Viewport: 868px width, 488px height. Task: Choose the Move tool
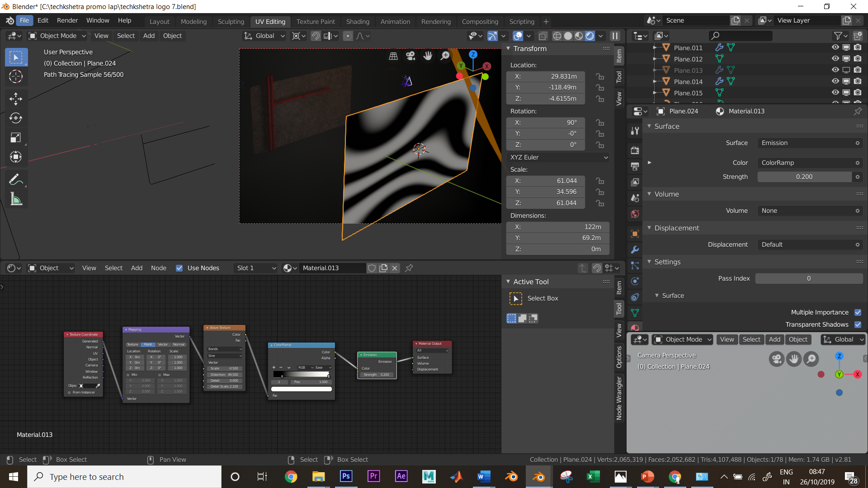point(16,99)
